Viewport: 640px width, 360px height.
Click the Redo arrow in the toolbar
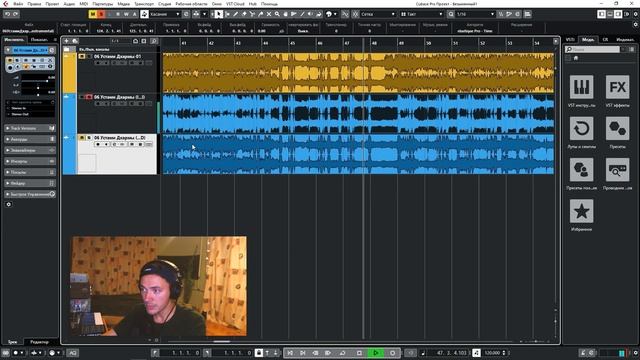[16, 14]
